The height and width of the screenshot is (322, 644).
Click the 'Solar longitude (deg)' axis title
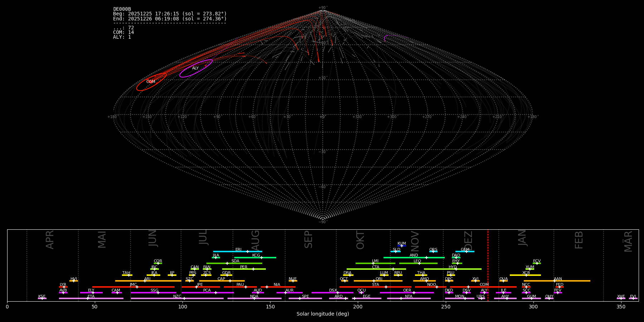point(323,314)
